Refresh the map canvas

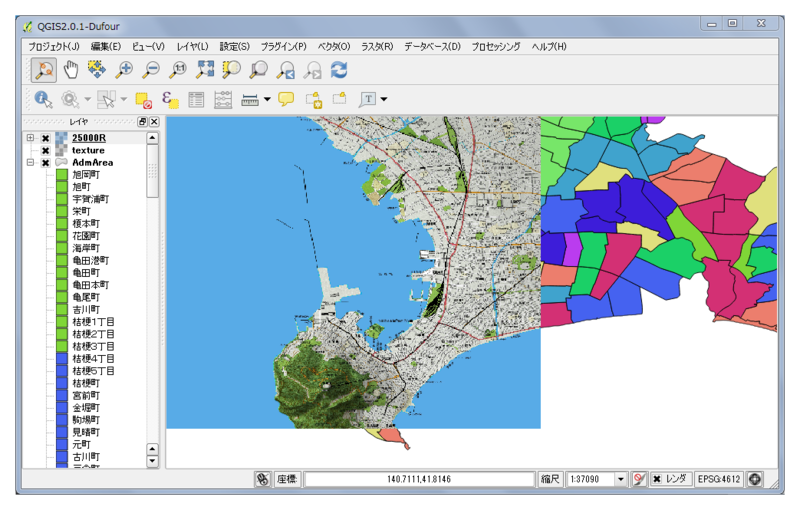339,70
